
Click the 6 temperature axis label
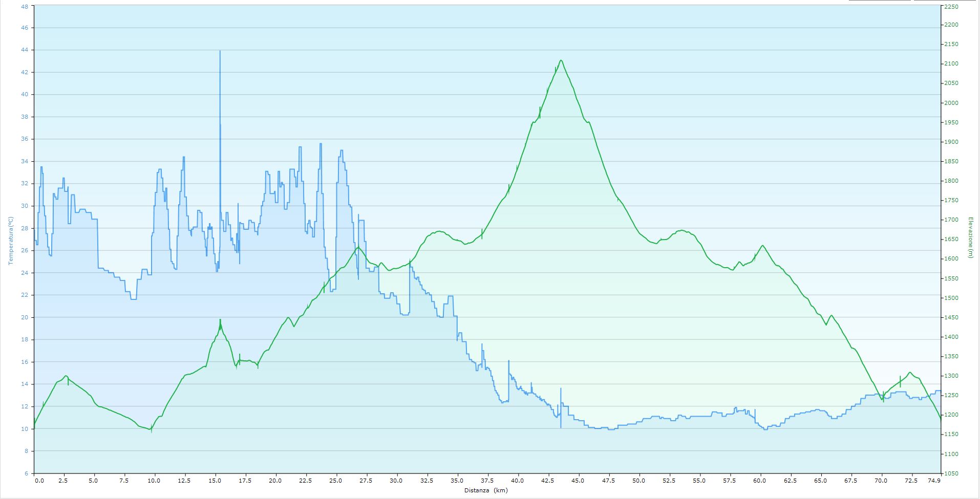click(x=27, y=473)
